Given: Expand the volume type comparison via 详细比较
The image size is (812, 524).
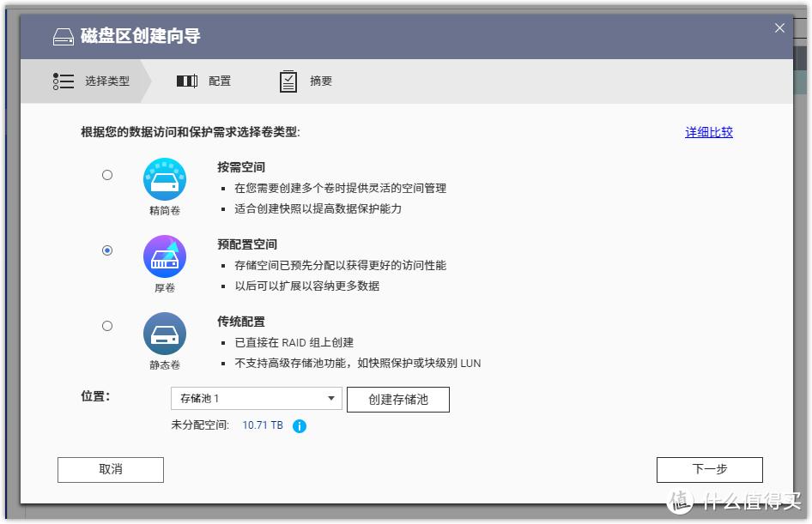Looking at the screenshot, I should tap(708, 132).
